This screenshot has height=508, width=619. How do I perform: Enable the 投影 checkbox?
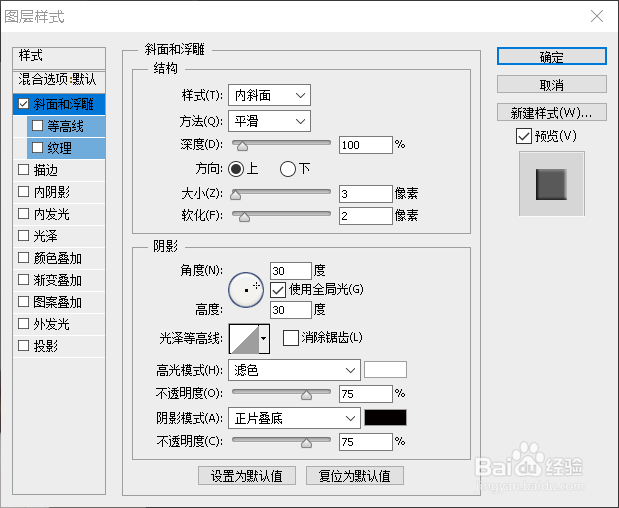24,346
